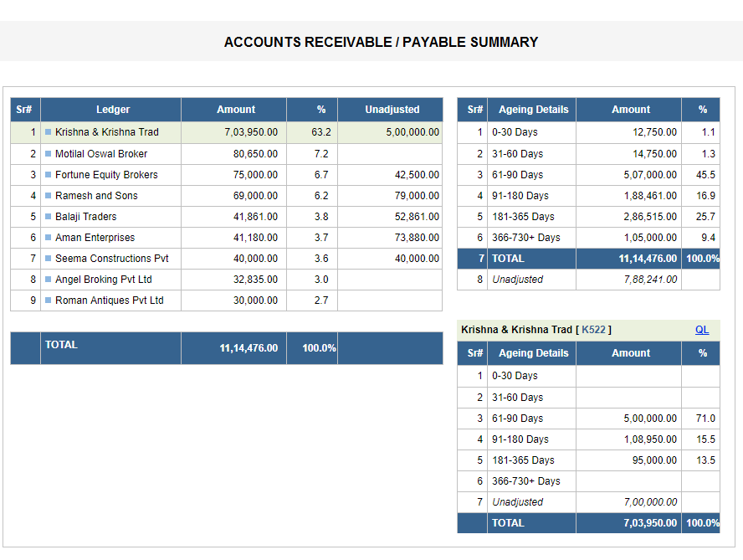Open the QL quick link
The height and width of the screenshot is (560, 743).
[x=702, y=330]
